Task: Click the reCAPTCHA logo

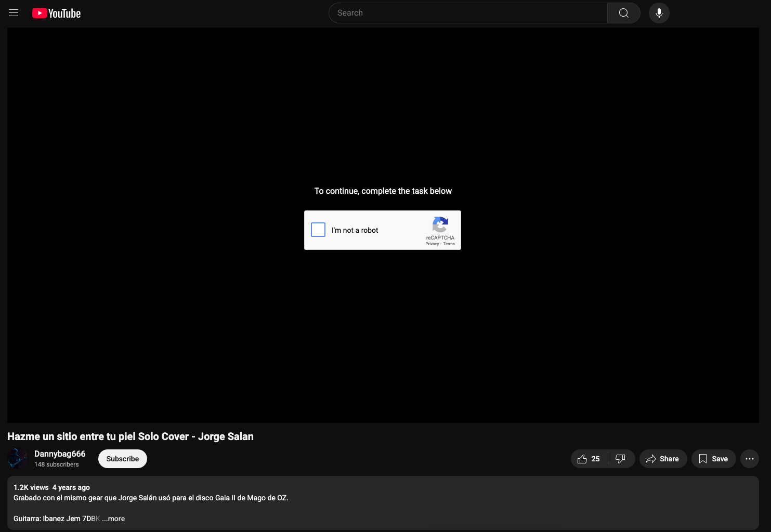Action: [440, 224]
